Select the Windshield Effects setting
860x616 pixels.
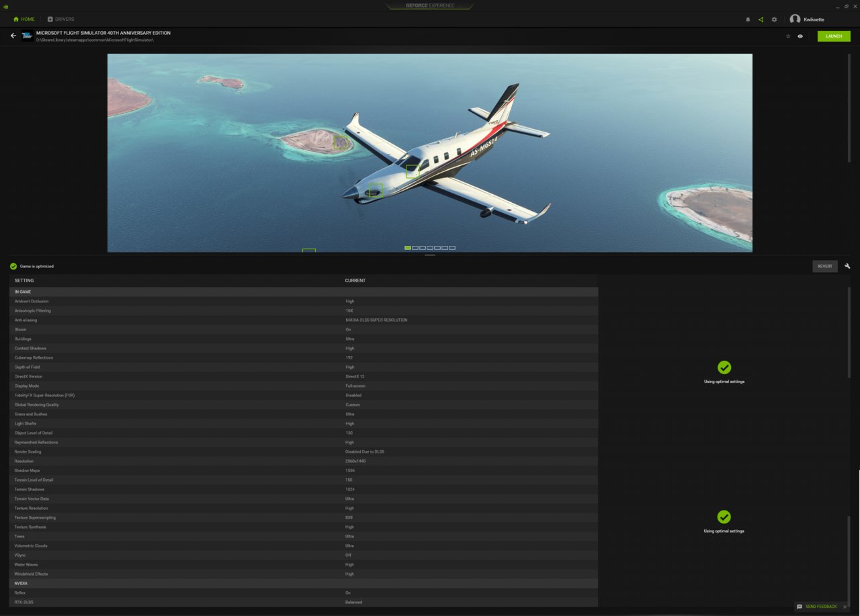point(304,574)
